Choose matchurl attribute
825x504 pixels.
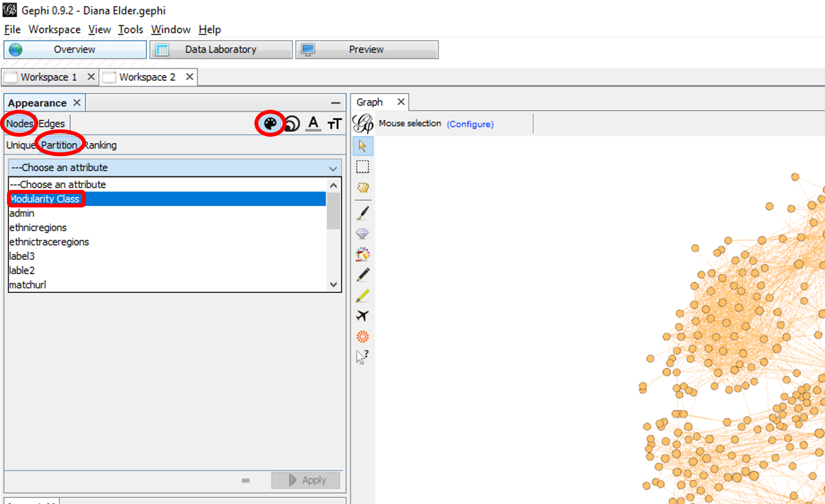pos(167,285)
